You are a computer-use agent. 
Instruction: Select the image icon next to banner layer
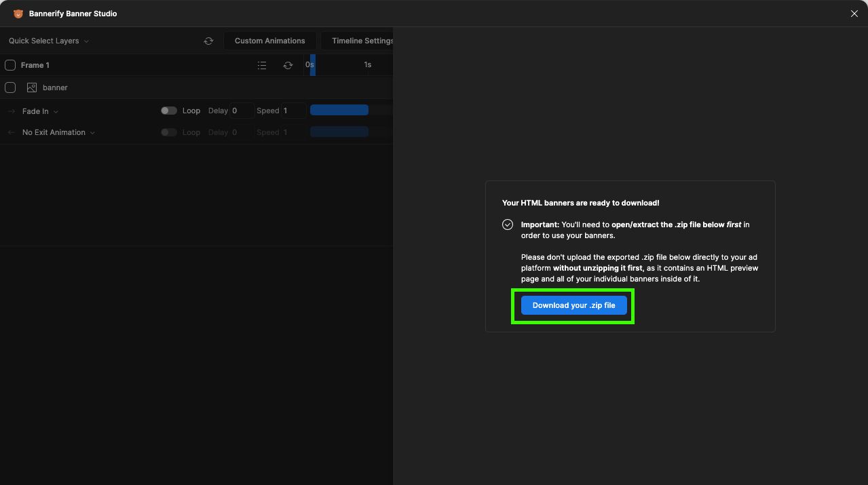click(x=31, y=88)
